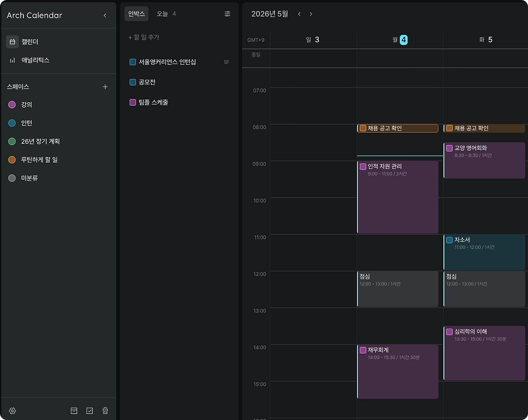The image size is (528, 420).
Task: Open 교양 영어회화 event title
Action: click(x=471, y=148)
